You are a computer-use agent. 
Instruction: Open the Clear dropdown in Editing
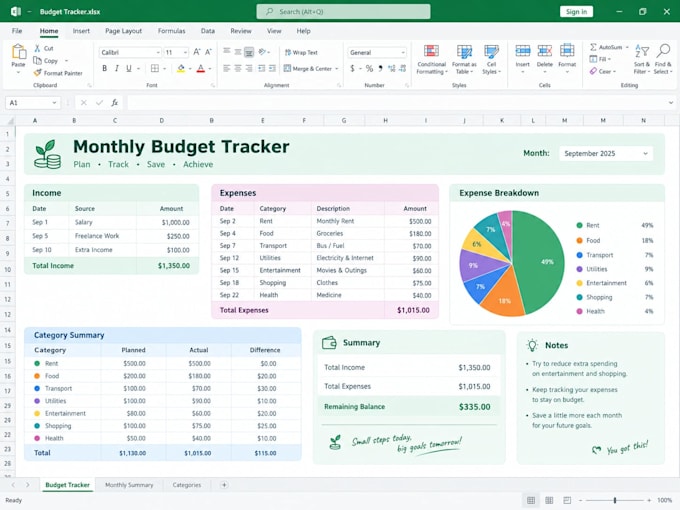602,71
